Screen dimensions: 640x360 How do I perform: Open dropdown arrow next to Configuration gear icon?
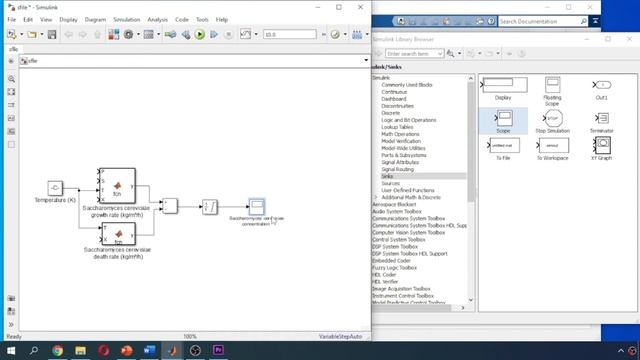(x=138, y=35)
